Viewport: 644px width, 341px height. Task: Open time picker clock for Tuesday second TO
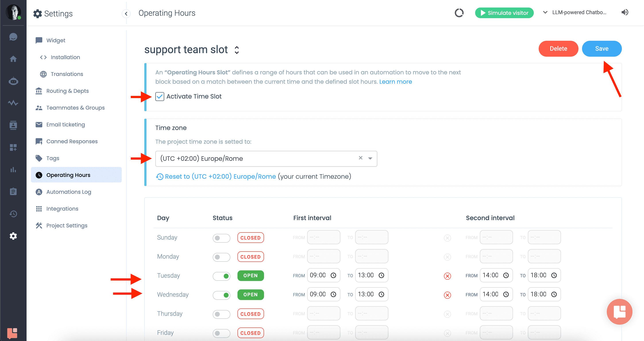point(554,275)
